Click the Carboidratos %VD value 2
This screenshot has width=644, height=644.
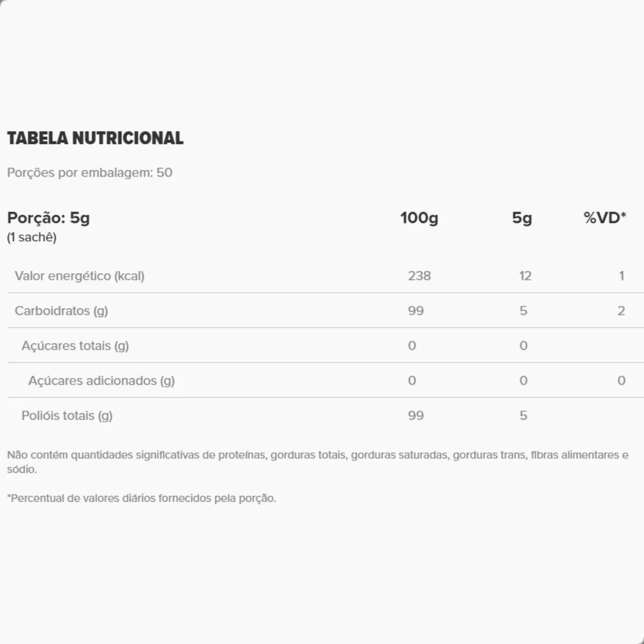click(x=621, y=311)
